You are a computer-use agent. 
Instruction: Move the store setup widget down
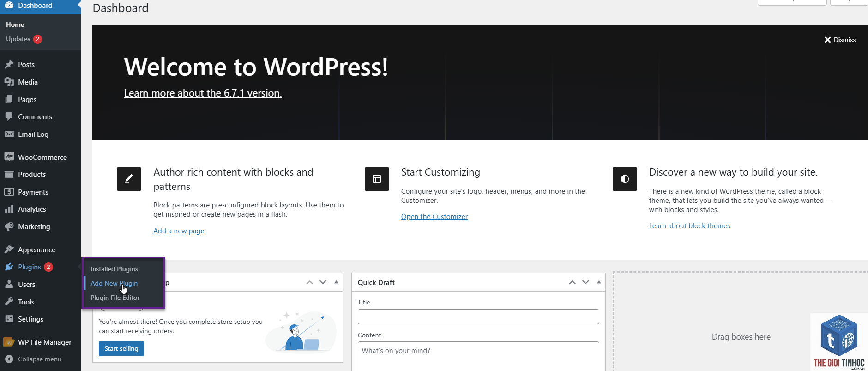click(323, 282)
